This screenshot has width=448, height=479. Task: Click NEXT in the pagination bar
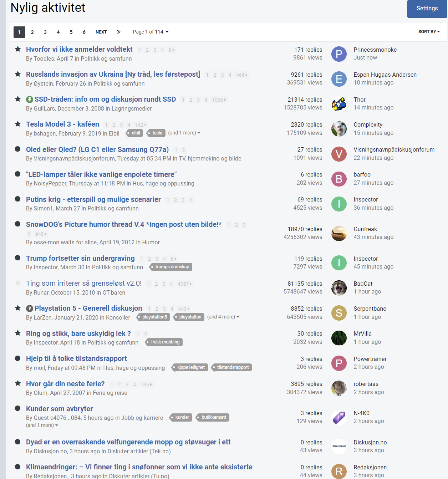point(101,32)
